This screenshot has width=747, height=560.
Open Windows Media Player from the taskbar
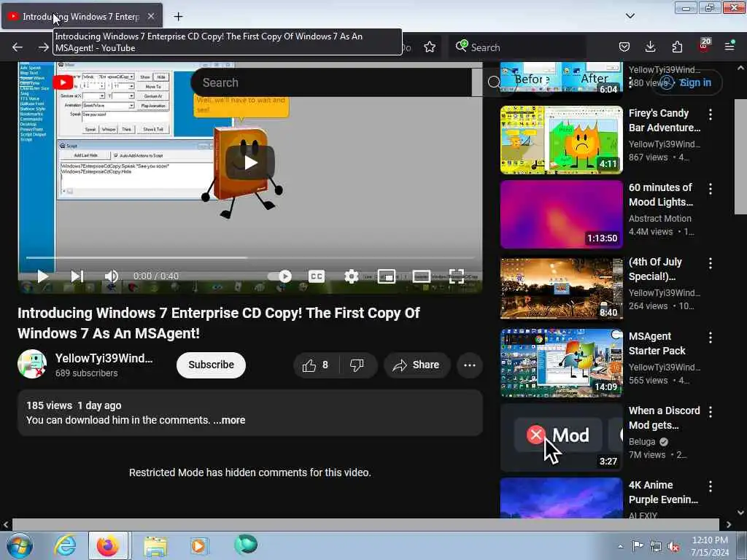click(198, 545)
